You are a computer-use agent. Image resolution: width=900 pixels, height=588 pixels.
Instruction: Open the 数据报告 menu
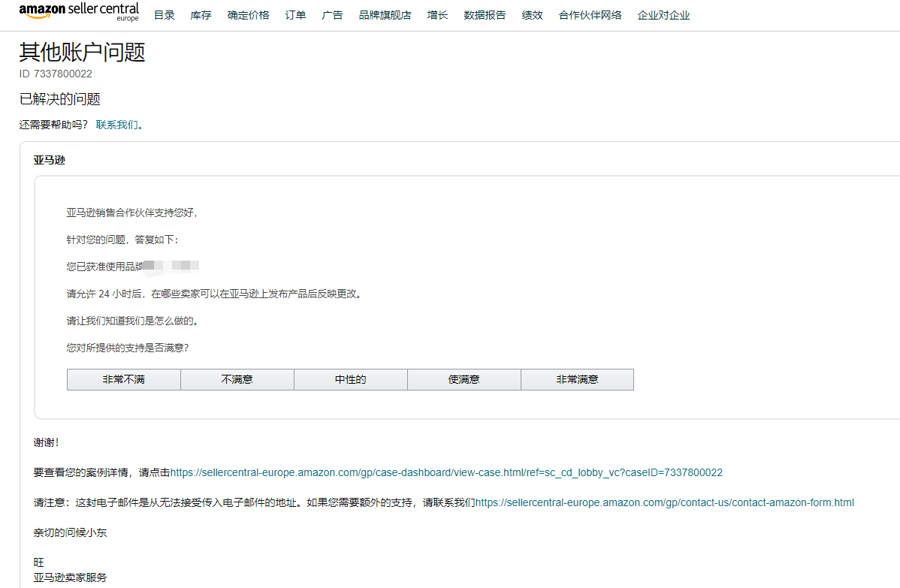[x=485, y=14]
